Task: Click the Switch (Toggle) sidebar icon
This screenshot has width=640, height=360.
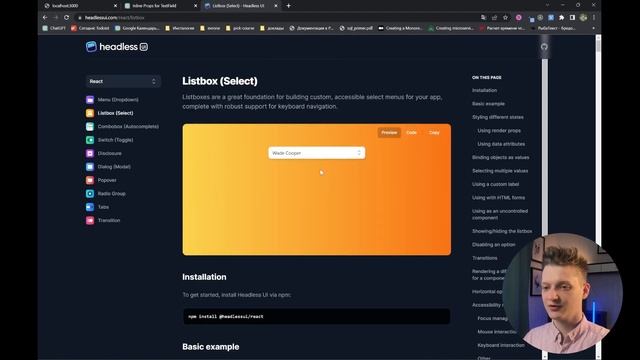Action: tap(90, 140)
